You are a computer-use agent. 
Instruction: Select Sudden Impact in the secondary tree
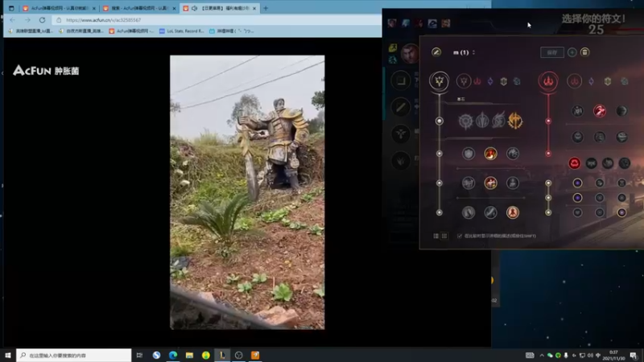point(621,111)
